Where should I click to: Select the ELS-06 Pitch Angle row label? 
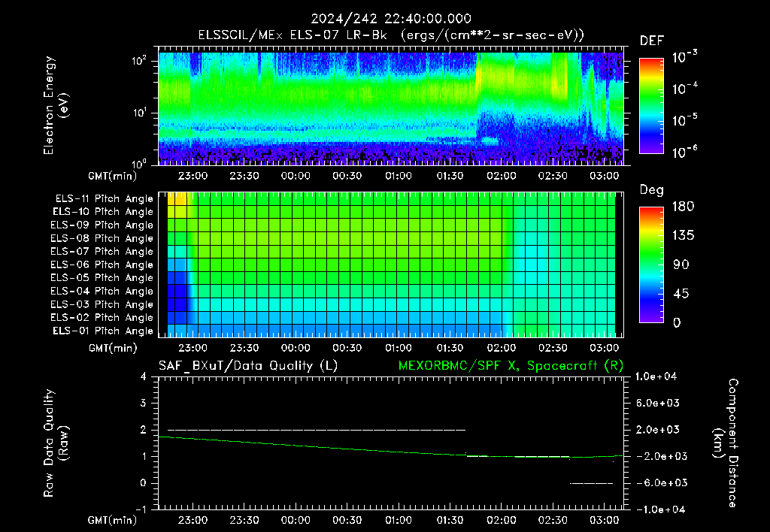102,265
